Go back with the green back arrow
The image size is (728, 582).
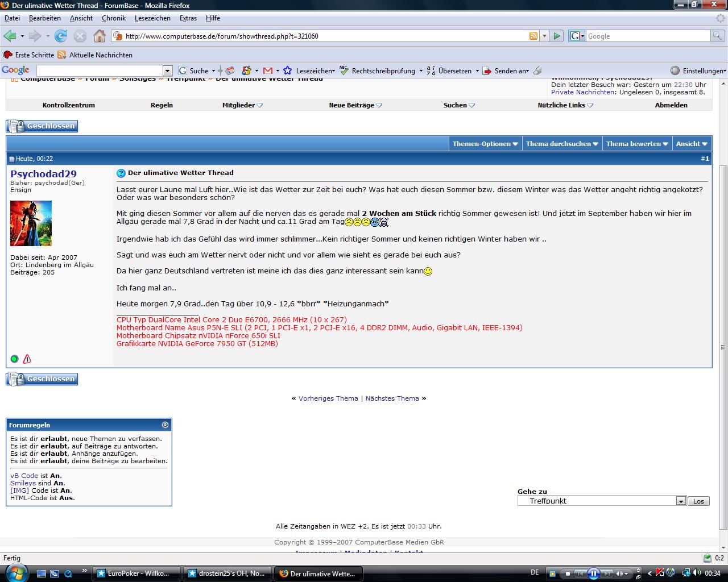(10, 36)
